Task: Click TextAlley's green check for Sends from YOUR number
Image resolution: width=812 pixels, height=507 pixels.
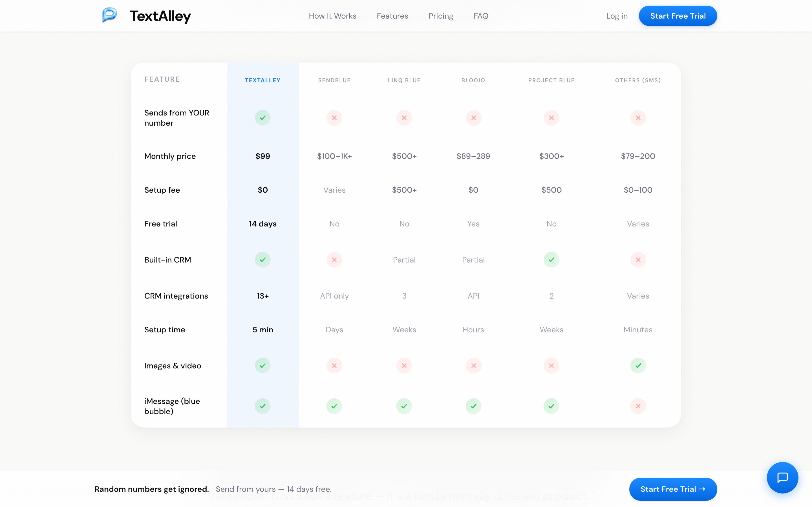Action: 262,118
